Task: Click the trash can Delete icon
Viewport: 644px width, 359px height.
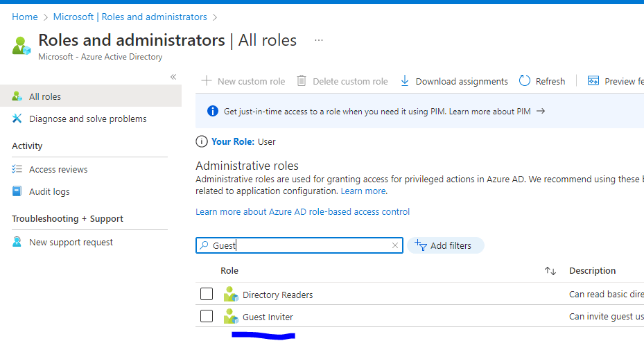Action: click(x=302, y=80)
